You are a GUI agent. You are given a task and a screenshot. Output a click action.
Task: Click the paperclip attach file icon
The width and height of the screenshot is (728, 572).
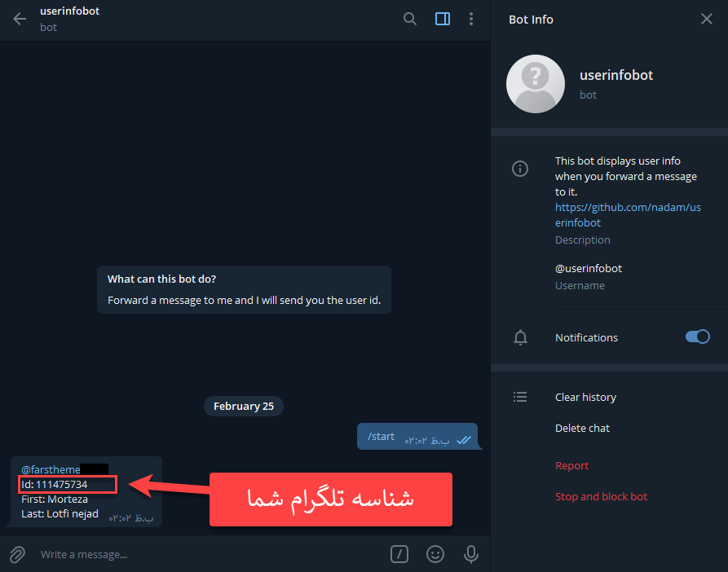point(17,554)
